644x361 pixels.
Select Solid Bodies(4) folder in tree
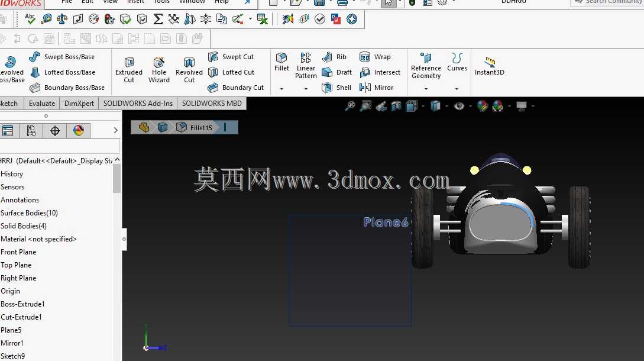point(24,226)
